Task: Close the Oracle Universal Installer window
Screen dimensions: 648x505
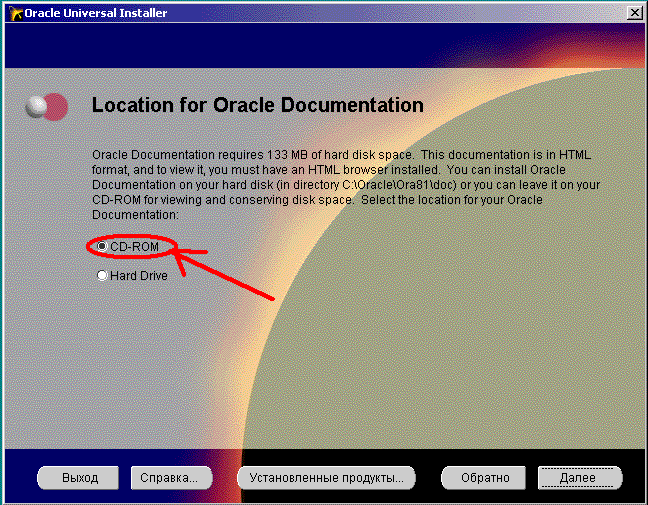Action: (634, 13)
